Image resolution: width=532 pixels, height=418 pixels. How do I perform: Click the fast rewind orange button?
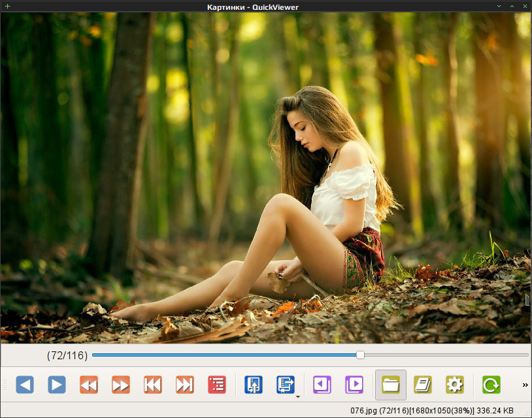89,385
